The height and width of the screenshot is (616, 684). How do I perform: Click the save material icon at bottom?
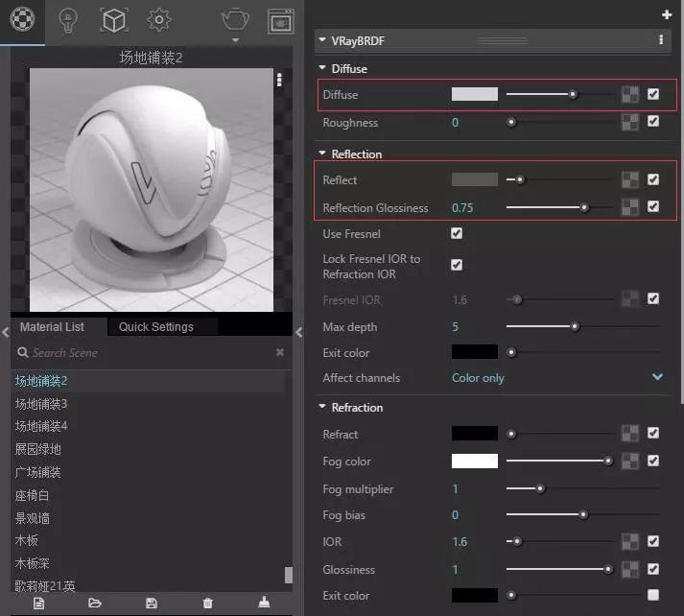[152, 603]
